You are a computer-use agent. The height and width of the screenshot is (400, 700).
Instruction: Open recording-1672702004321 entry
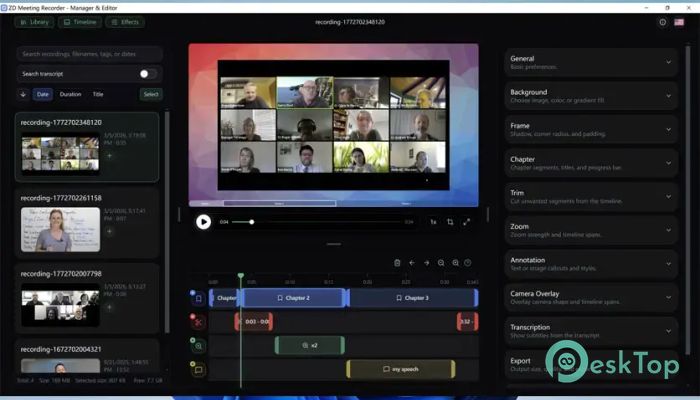(x=87, y=357)
